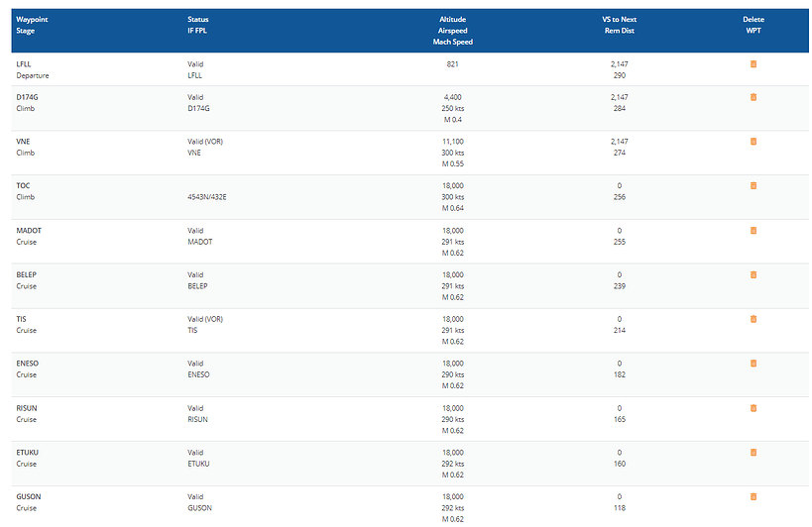Click the Status IF FPL column header
This screenshot has height=527, width=812.
click(x=198, y=25)
